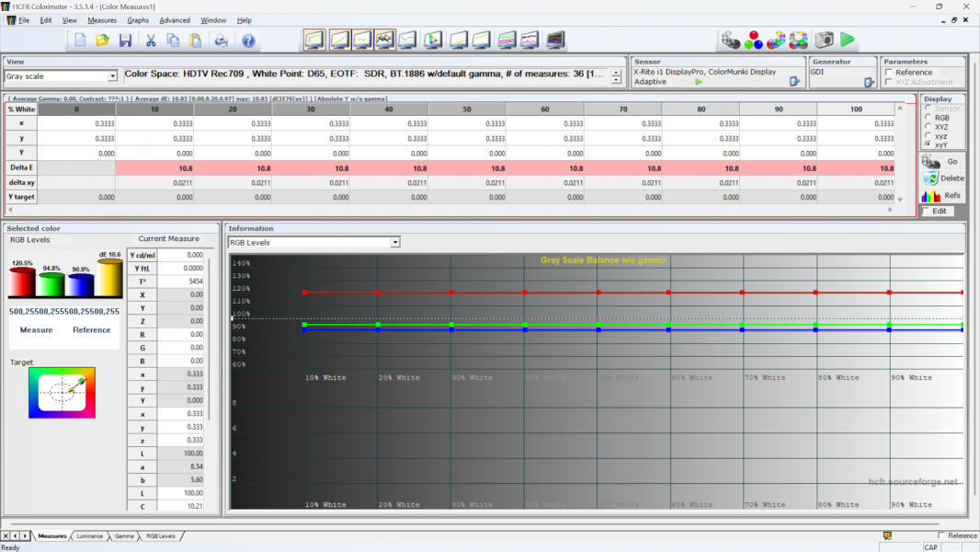The image size is (980, 552).
Task: Open Sensor configuration icon
Action: [x=794, y=81]
